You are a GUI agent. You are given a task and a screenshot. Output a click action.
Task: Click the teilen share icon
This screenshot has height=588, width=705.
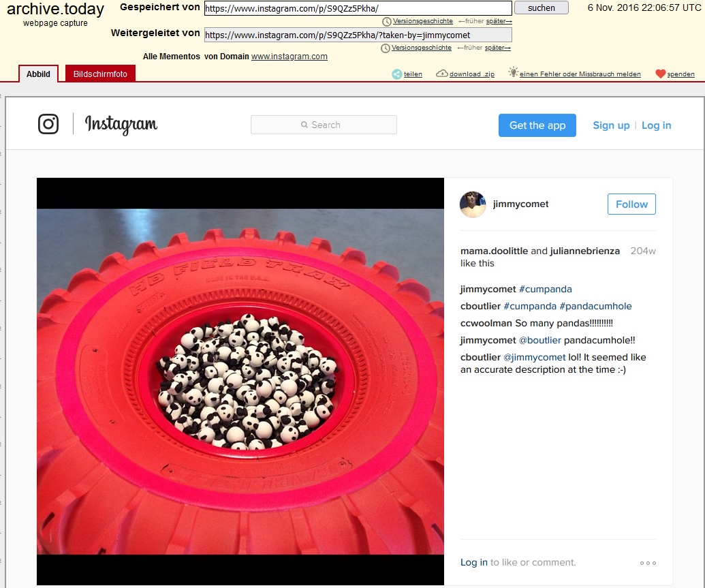pyautogui.click(x=396, y=74)
